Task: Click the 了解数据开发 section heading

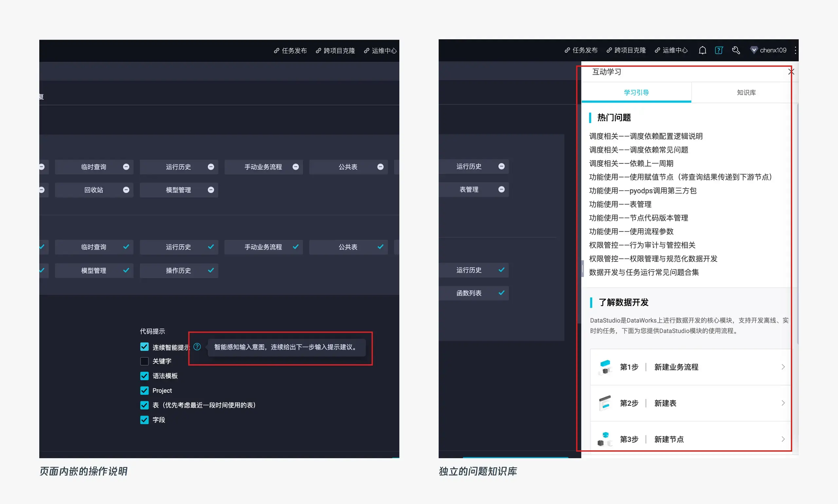Action: pos(623,302)
